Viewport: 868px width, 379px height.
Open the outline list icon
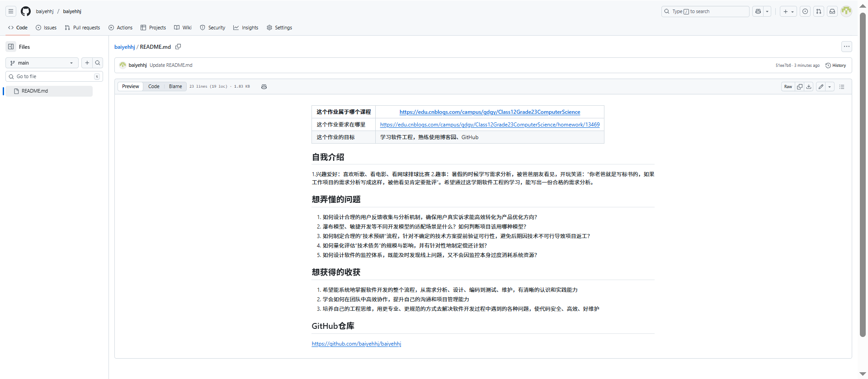(842, 87)
